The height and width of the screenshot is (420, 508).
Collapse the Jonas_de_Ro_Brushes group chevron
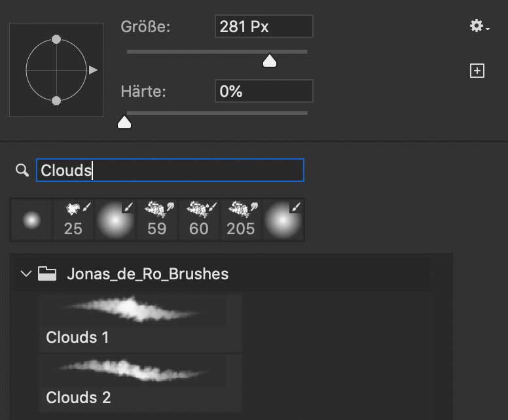pyautogui.click(x=26, y=273)
